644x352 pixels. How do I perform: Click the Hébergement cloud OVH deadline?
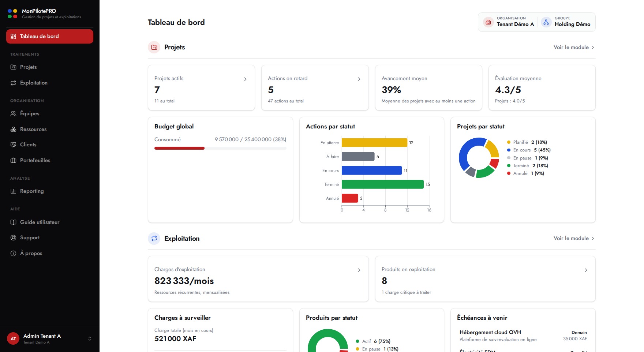click(x=523, y=336)
